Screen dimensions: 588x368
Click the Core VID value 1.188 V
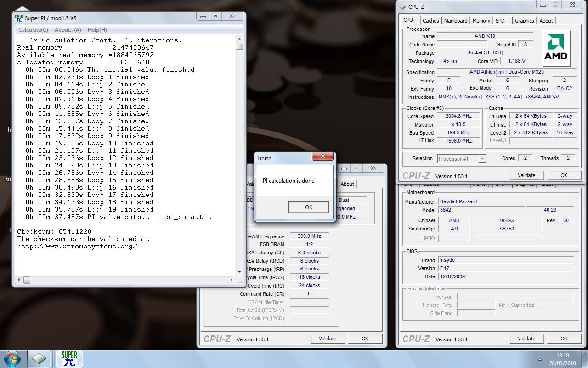(x=516, y=61)
